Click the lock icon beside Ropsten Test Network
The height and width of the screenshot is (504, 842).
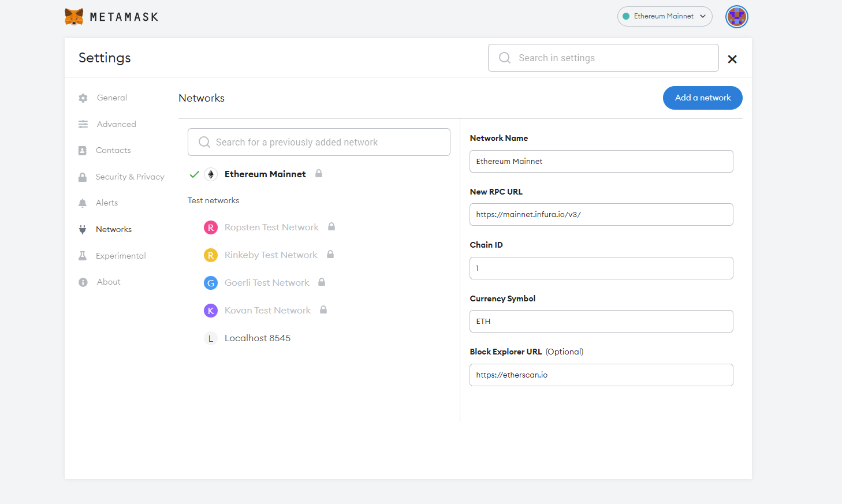point(331,226)
